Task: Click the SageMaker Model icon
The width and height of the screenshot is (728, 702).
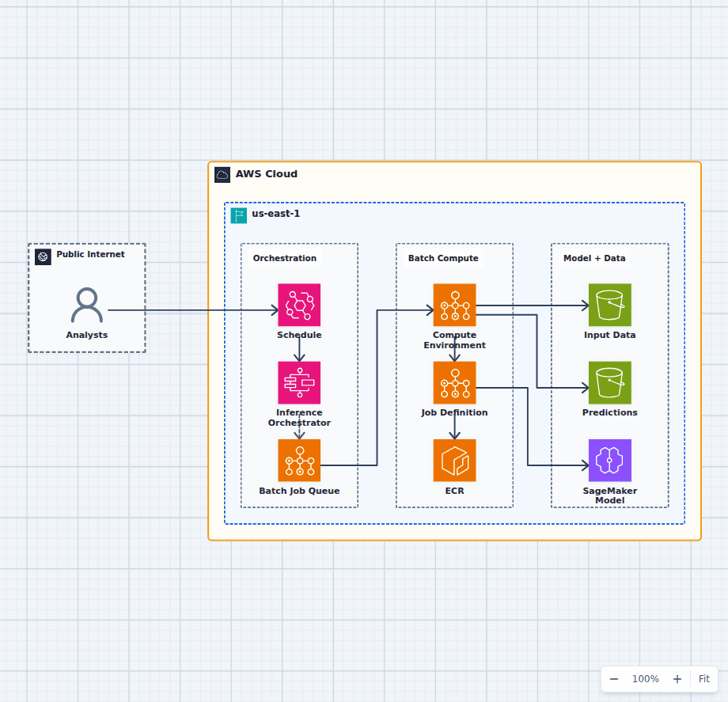Action: 609,460
